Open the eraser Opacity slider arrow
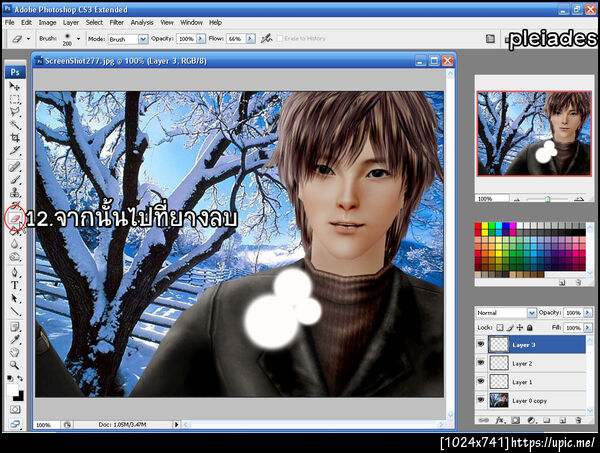Image resolution: width=600 pixels, height=453 pixels. pyautogui.click(x=201, y=39)
